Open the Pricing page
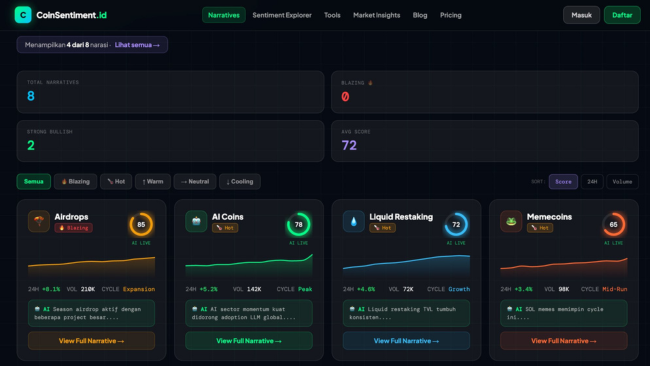This screenshot has width=650, height=366. point(451,15)
